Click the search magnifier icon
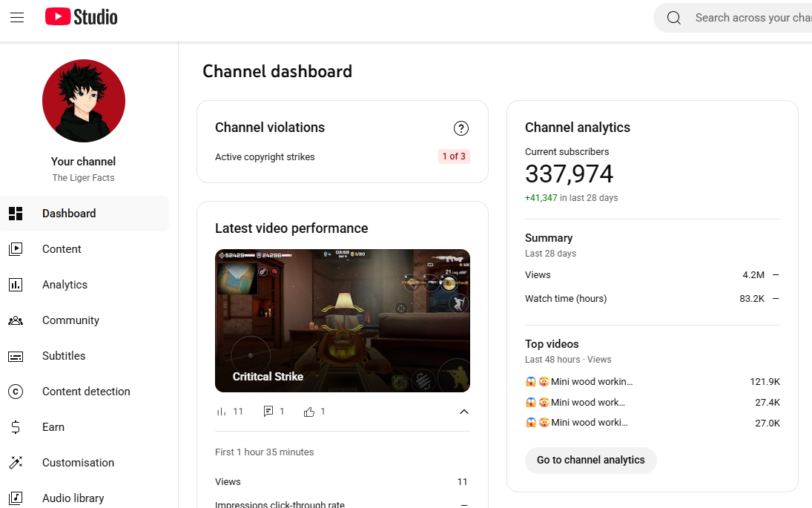The image size is (812, 508). (x=674, y=18)
